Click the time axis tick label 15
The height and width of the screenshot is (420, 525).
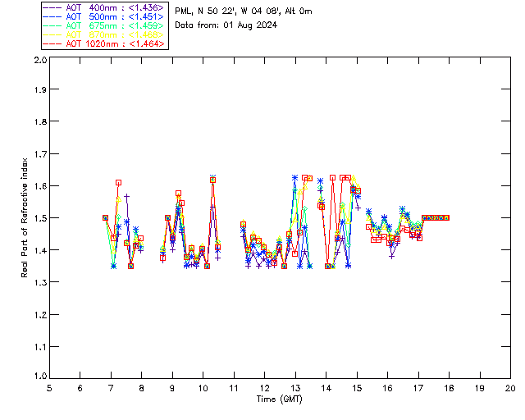pyautogui.click(x=357, y=388)
